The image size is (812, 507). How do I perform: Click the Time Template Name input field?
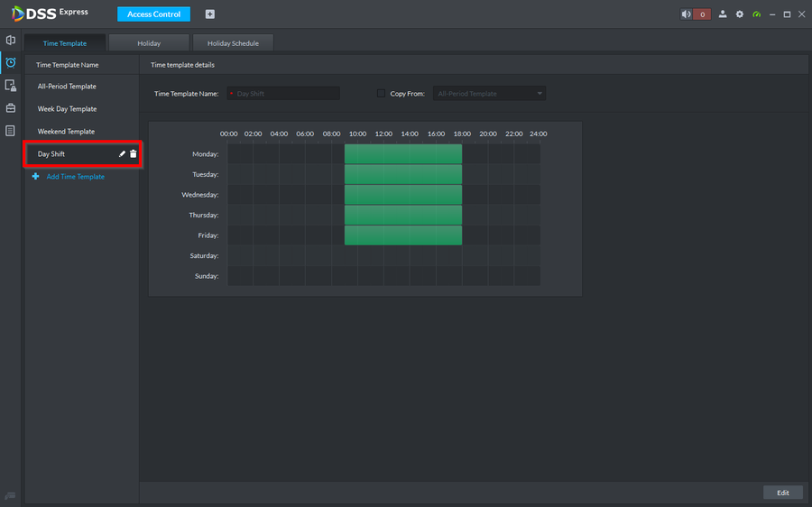(x=283, y=93)
